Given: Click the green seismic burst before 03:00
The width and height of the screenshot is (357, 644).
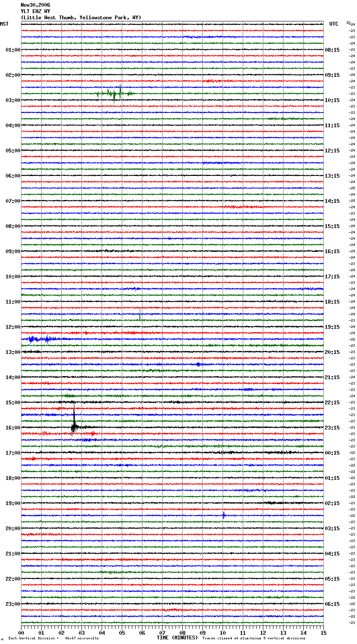Looking at the screenshot, I should [115, 93].
